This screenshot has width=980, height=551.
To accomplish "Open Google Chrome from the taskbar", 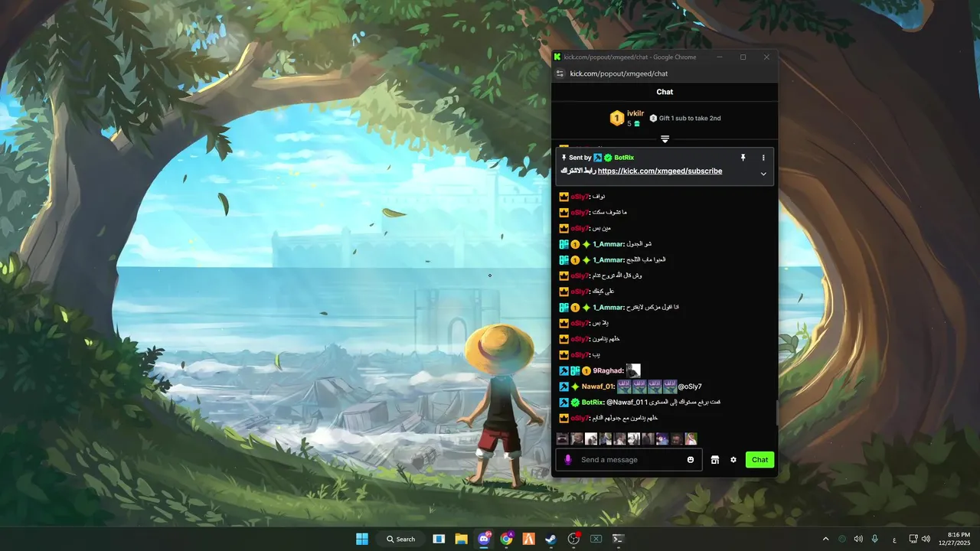I will click(x=506, y=539).
